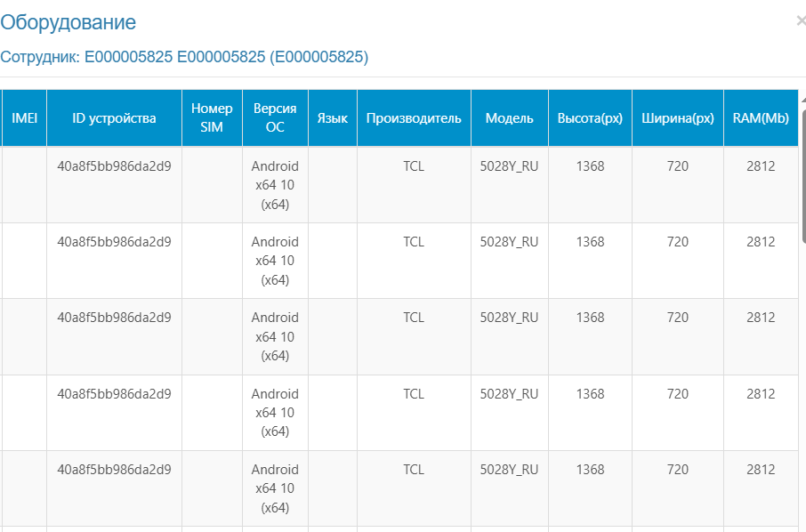Sort by IMEI column header
This screenshot has height=532, width=806.
[24, 118]
